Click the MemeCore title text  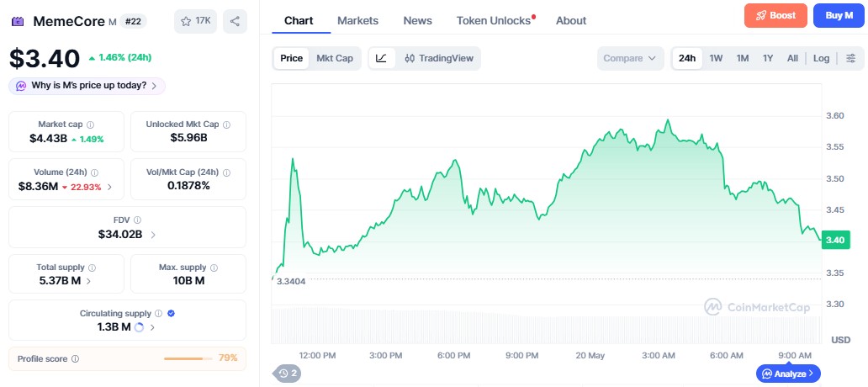tap(69, 22)
